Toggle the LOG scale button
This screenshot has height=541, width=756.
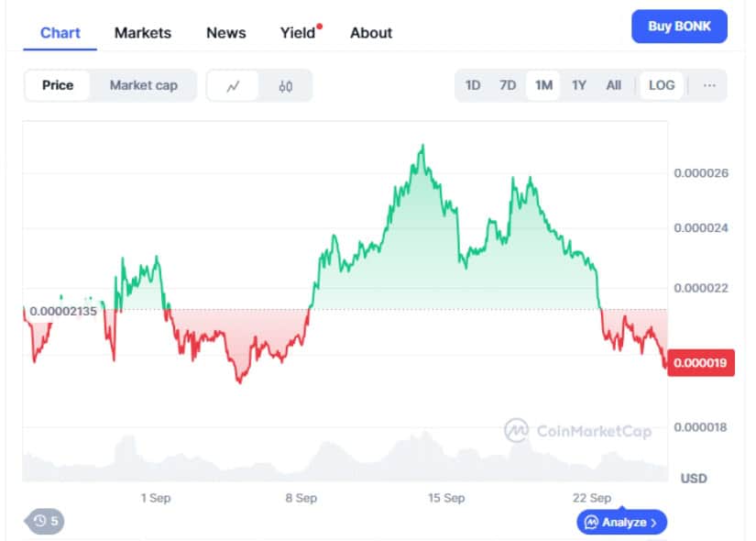(x=661, y=85)
